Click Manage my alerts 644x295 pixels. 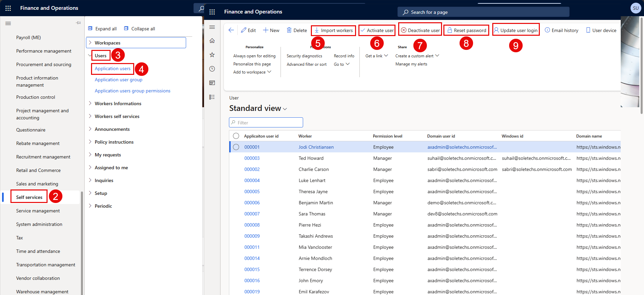pyautogui.click(x=411, y=64)
